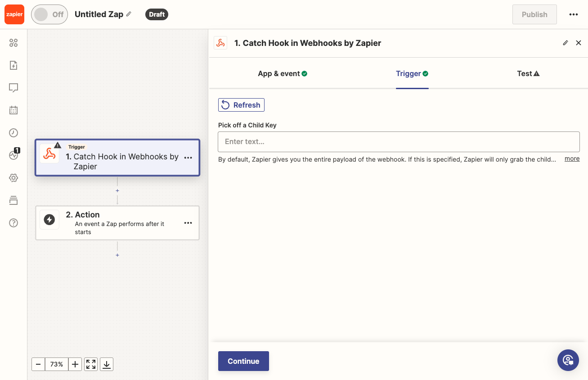Screen dimensions: 588x380
Task: Add a step after the Action step
Action: coord(117,255)
